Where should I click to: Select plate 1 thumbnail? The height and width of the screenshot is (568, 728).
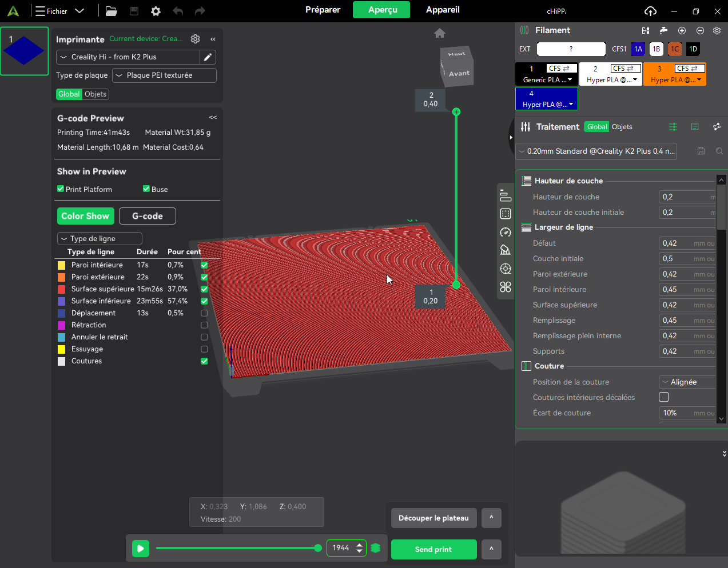pyautogui.click(x=24, y=51)
